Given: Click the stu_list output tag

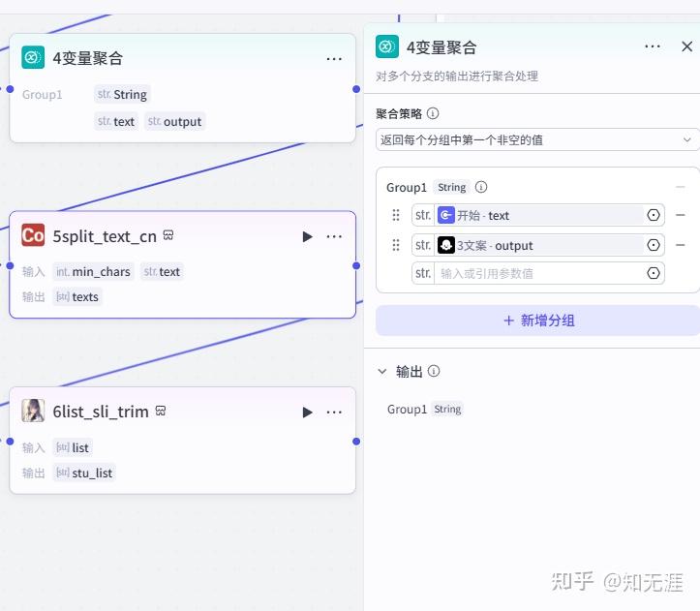Looking at the screenshot, I should tap(84, 473).
